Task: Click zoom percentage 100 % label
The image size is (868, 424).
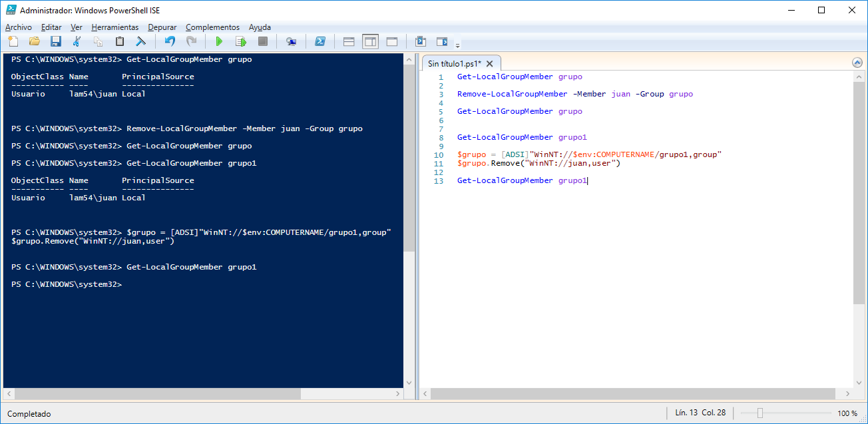Action: (847, 413)
